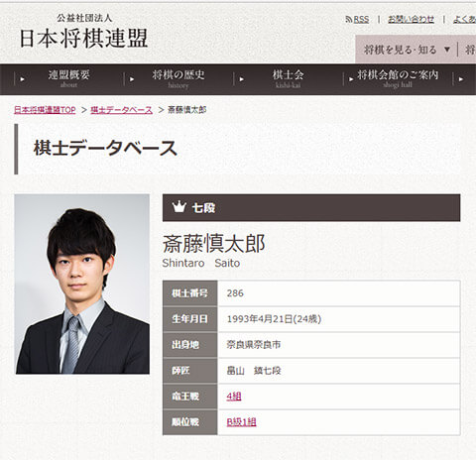Open the お問い合わせ contact link
Viewport: 476px width, 460px height.
411,19
